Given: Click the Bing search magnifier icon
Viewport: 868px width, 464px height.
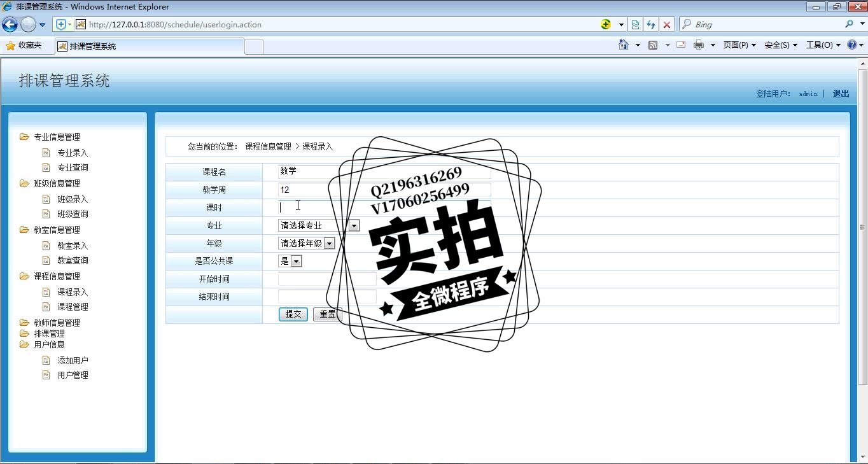Looking at the screenshot, I should (x=850, y=24).
